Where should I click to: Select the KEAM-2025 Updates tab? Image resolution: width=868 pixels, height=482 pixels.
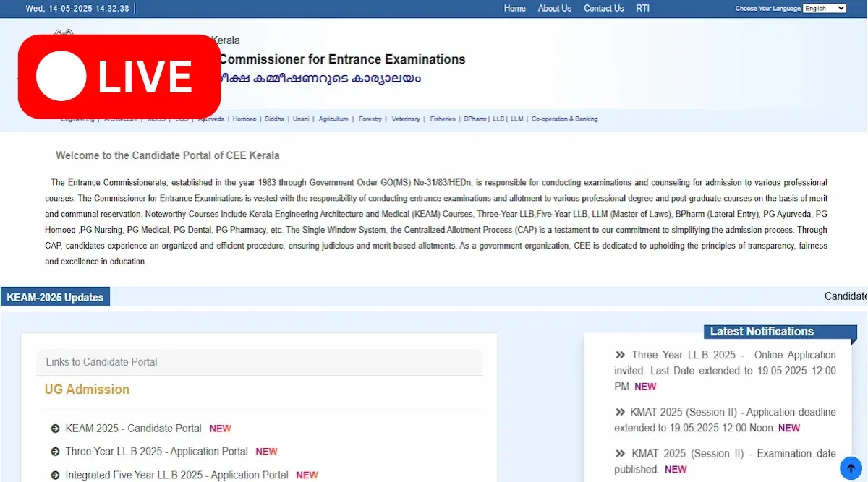(55, 297)
